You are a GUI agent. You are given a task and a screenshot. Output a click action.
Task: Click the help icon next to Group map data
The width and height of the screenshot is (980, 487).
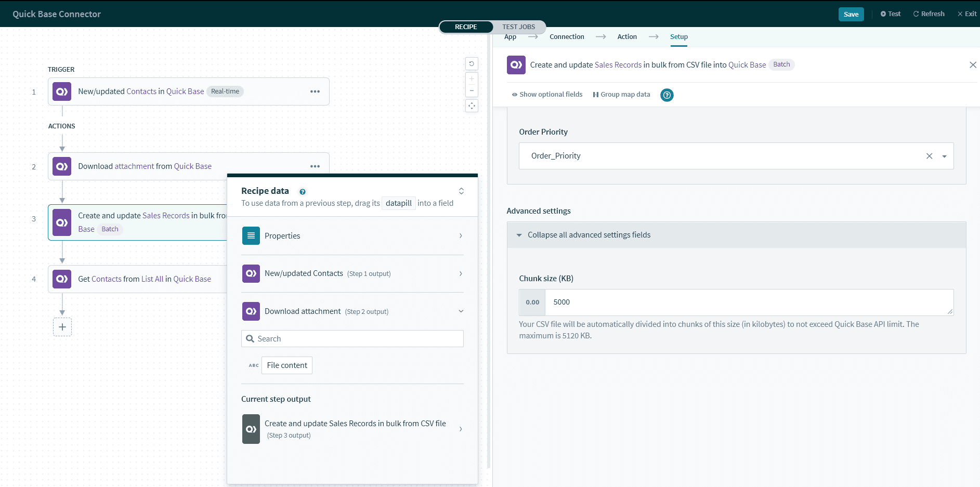click(667, 95)
